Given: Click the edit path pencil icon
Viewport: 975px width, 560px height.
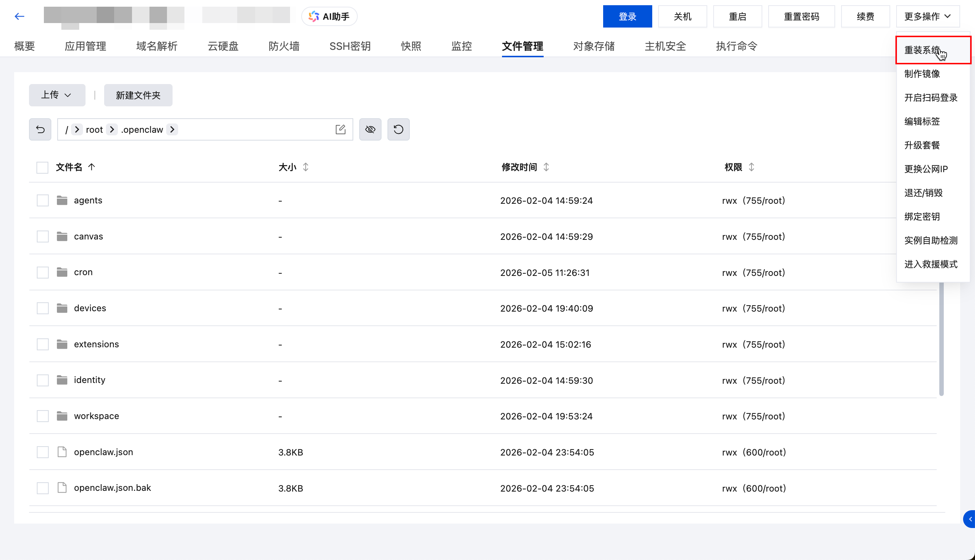Looking at the screenshot, I should [x=340, y=129].
